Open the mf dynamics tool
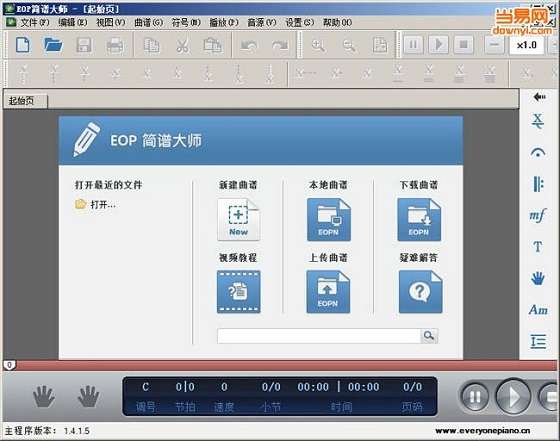 click(538, 215)
